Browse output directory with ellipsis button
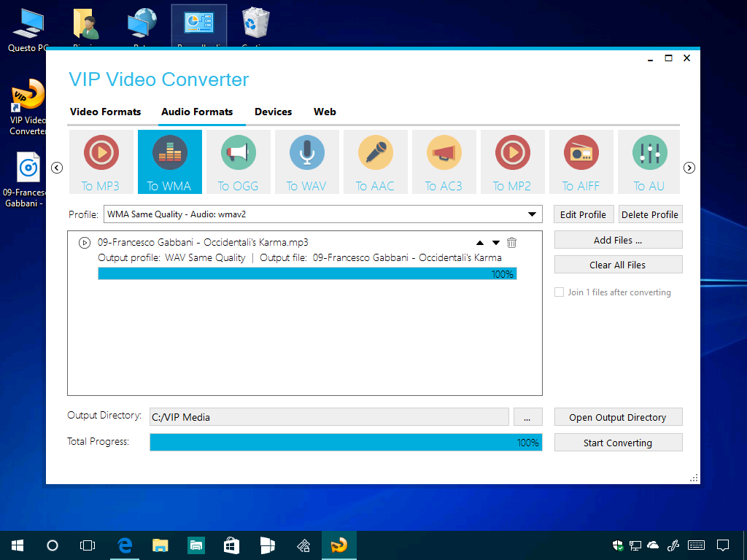This screenshot has height=560, width=747. click(528, 417)
